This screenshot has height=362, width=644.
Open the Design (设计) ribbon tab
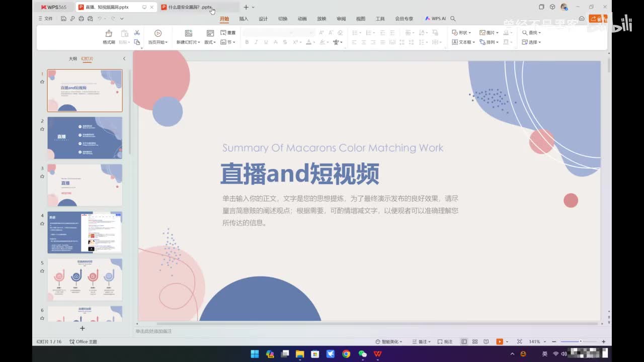click(x=263, y=19)
